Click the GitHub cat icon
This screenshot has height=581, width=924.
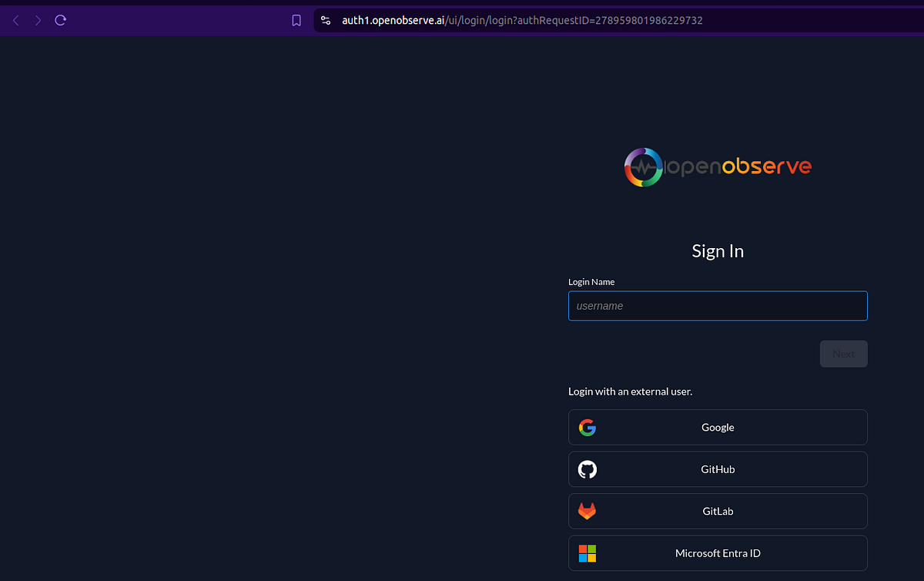click(x=588, y=469)
